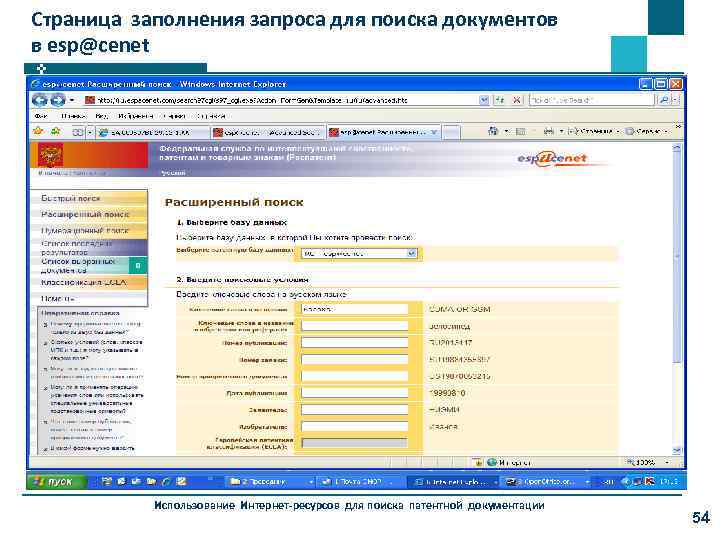Open the search provider dropdown arrow

(675, 100)
